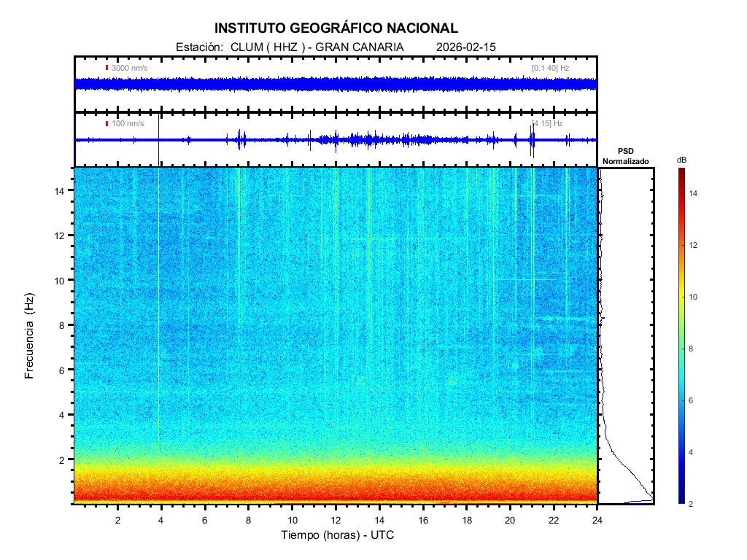Click the 3000 nm/s broadband waveform trace
Image resolution: width=747 pixels, height=560 pixels.
point(336,84)
